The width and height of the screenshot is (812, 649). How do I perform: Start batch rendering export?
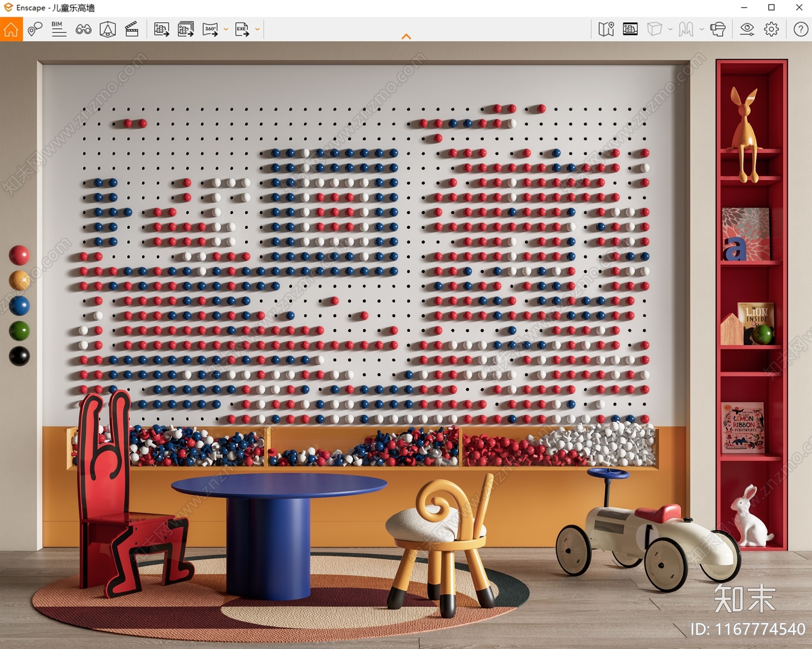186,29
